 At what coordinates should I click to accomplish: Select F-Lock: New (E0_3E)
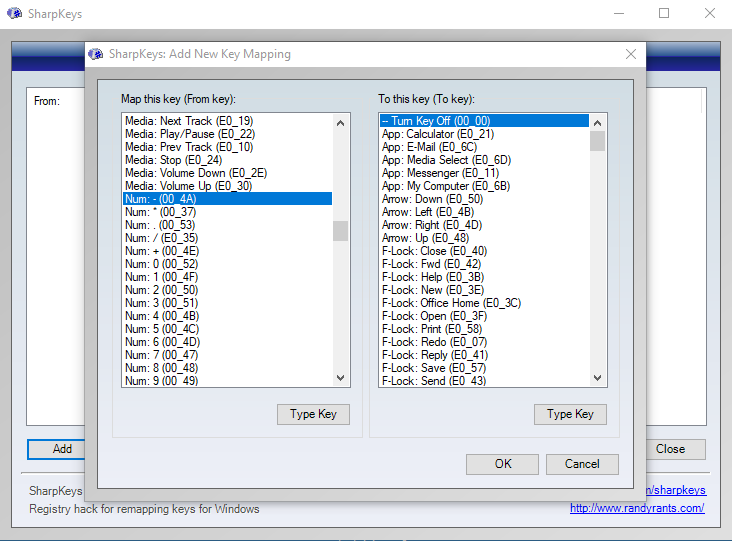[x=485, y=290]
